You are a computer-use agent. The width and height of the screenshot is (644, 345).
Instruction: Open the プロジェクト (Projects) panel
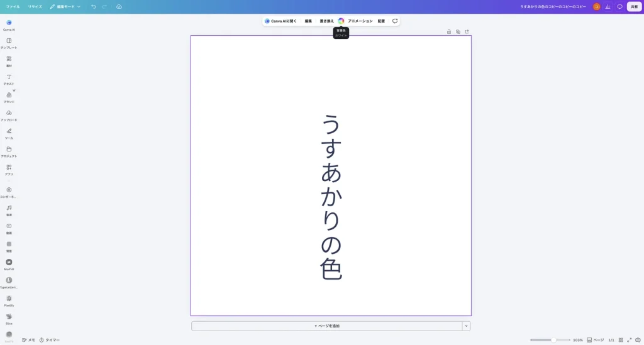click(9, 151)
